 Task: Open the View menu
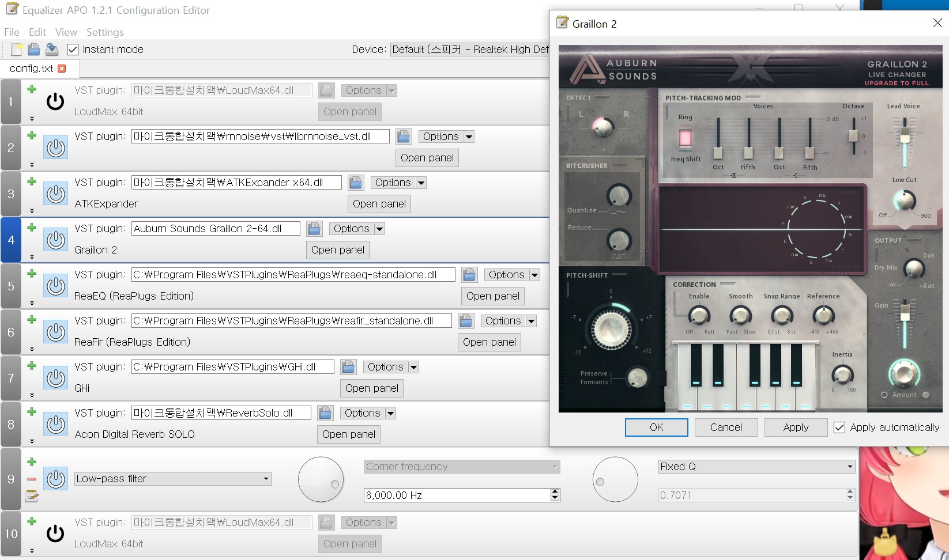66,32
